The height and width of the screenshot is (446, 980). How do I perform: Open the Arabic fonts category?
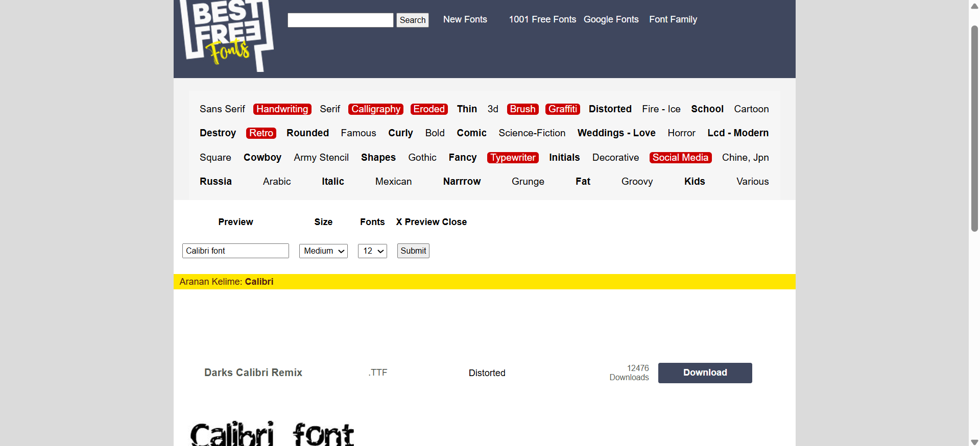coord(277,182)
